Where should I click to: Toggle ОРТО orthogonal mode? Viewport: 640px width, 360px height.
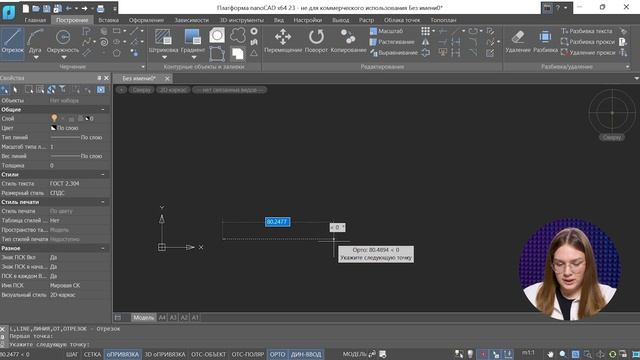278,354
